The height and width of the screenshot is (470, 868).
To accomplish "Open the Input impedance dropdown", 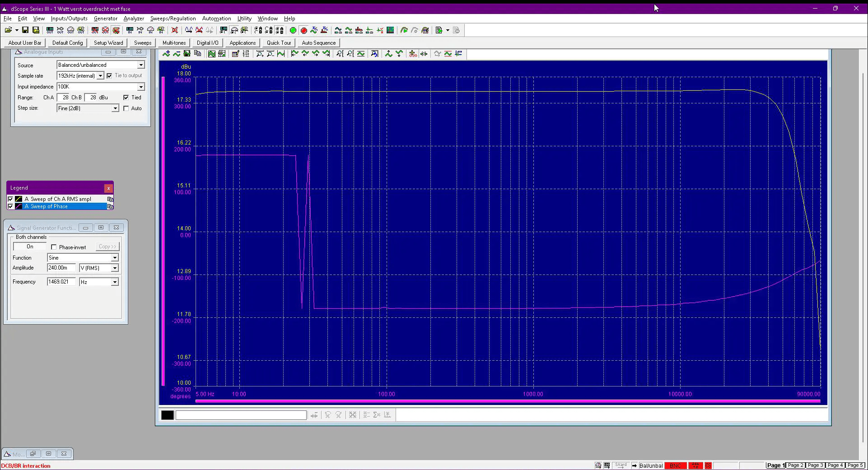I will pyautogui.click(x=141, y=87).
